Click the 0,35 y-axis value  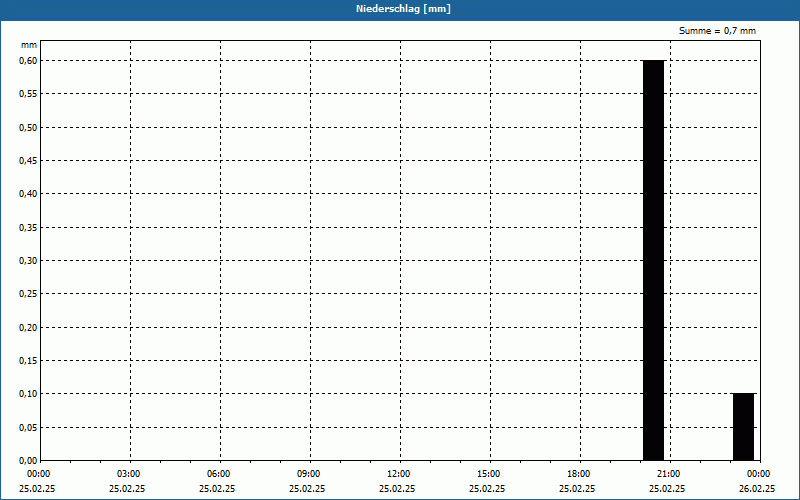pos(28,228)
